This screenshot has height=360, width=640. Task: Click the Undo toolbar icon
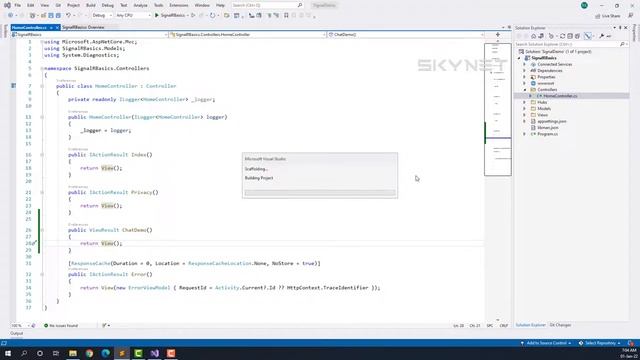pos(69,15)
